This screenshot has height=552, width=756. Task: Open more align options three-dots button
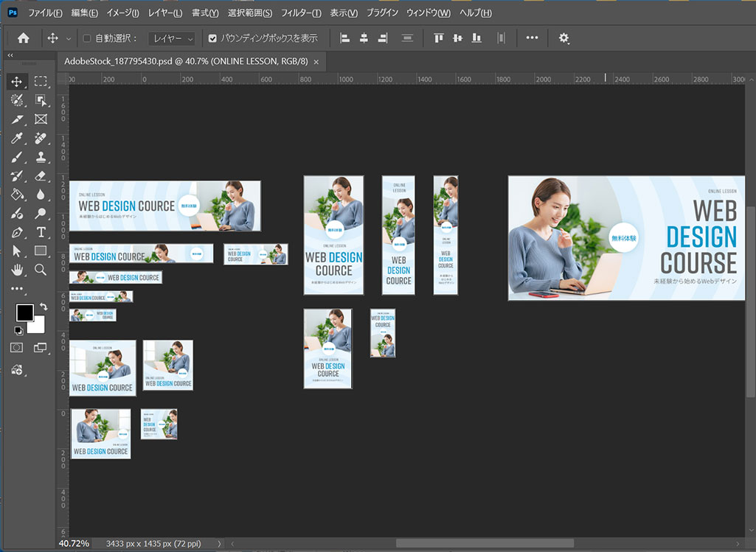532,38
